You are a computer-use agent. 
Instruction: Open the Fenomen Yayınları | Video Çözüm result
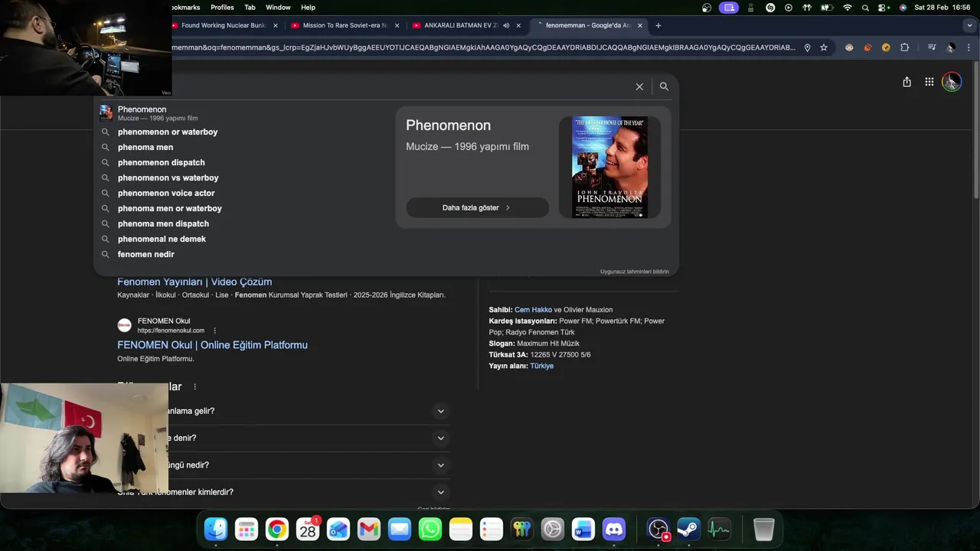(x=194, y=282)
